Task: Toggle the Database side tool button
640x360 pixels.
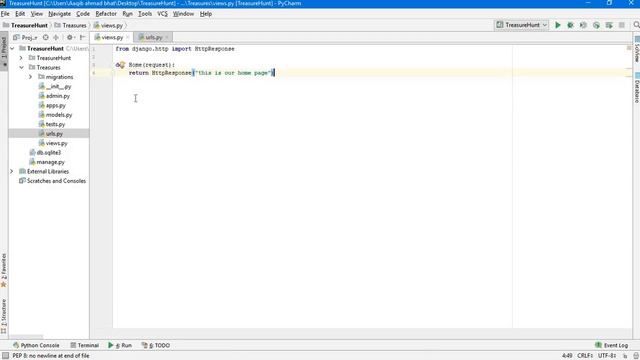Action: tap(636, 88)
